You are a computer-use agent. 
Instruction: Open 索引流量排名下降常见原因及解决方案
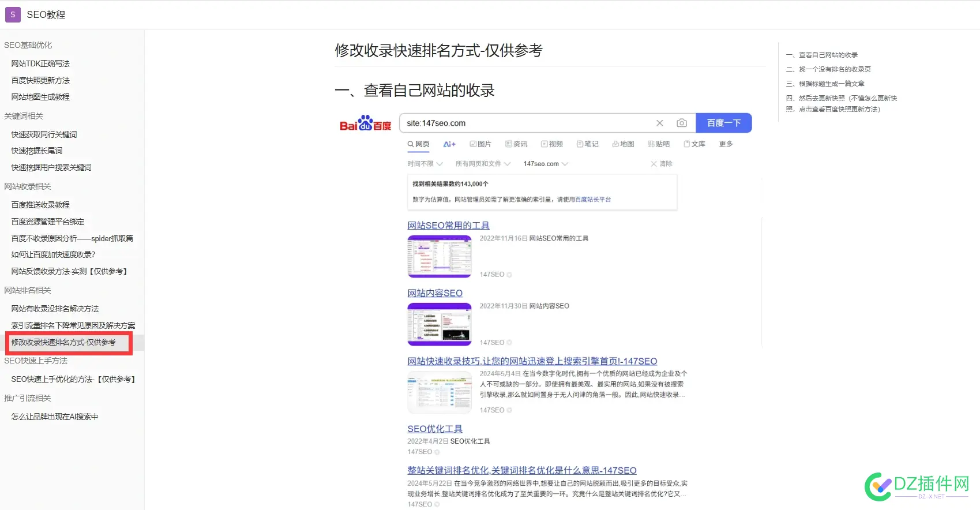pos(73,325)
